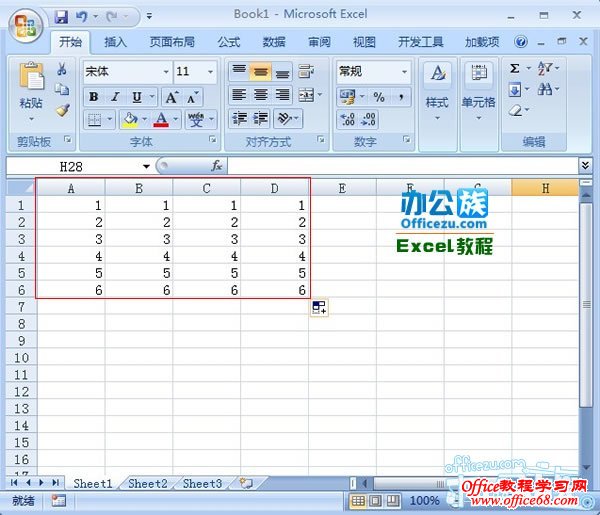Toggle bold formatting
Screen dimensions: 600x515
click(94, 97)
